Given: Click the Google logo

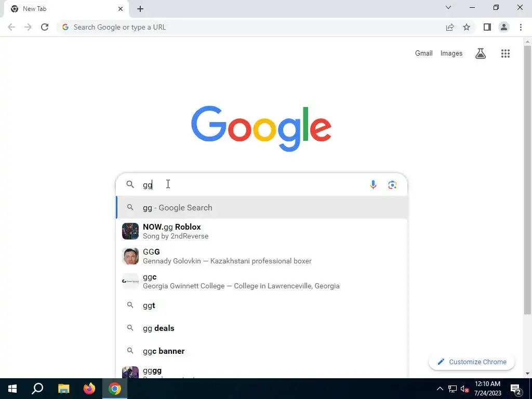Looking at the screenshot, I should pyautogui.click(x=261, y=128).
